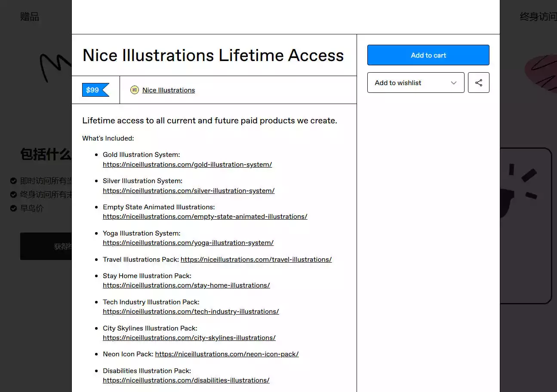Click the 终身访问 nav item on background page

click(x=538, y=17)
